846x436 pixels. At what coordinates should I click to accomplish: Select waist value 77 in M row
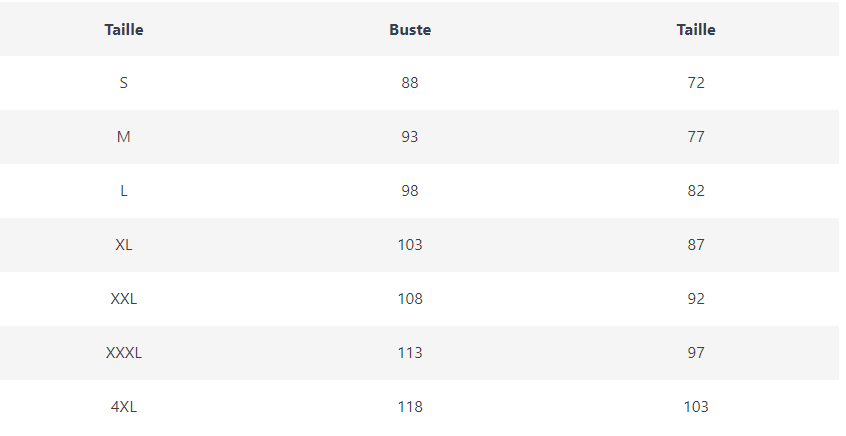point(696,137)
